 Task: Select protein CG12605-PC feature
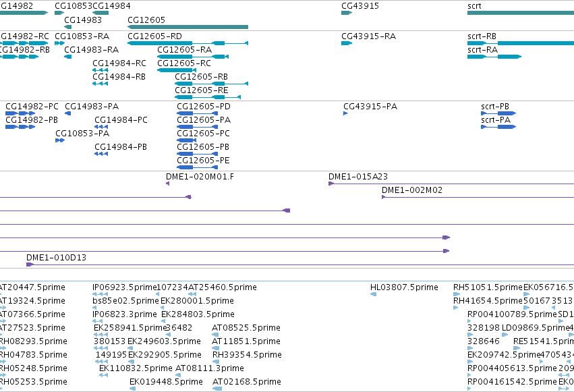coord(187,140)
